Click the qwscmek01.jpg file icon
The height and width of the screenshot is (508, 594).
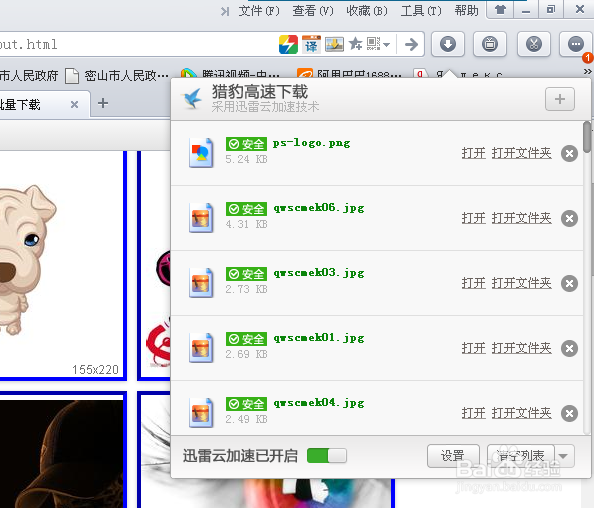[x=201, y=348]
